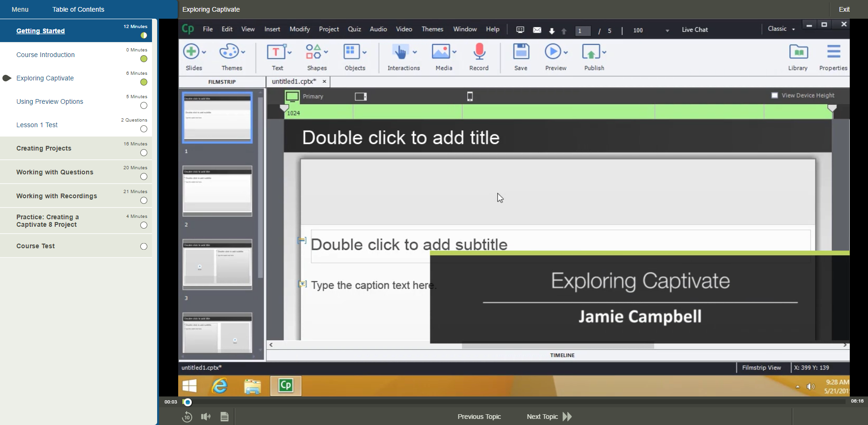Image resolution: width=868 pixels, height=425 pixels.
Task: Open the Quiz menu
Action: point(354,29)
